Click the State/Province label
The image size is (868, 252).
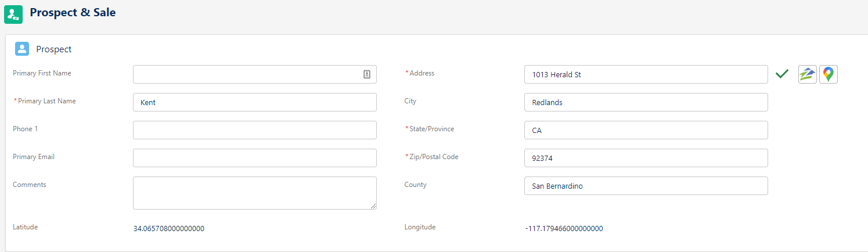click(432, 129)
